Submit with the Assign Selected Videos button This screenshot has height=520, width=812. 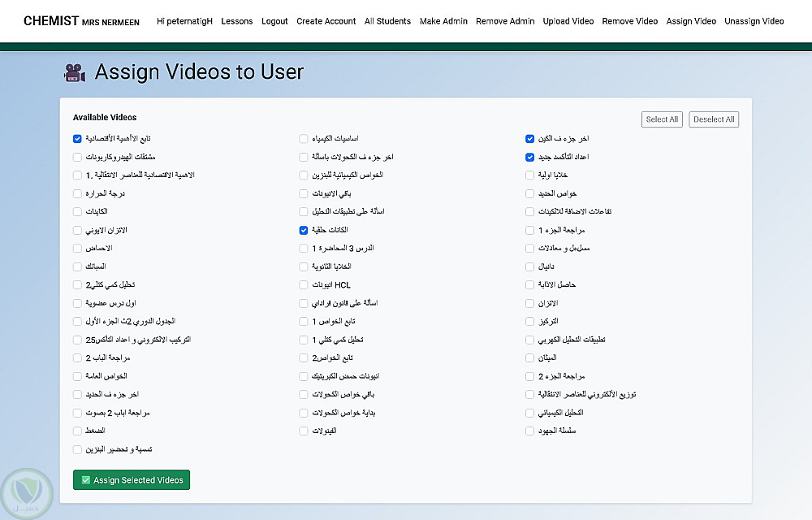(132, 479)
